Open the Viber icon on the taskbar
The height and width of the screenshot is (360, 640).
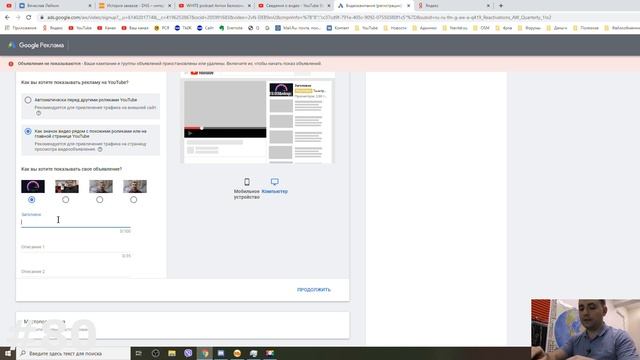(188, 353)
